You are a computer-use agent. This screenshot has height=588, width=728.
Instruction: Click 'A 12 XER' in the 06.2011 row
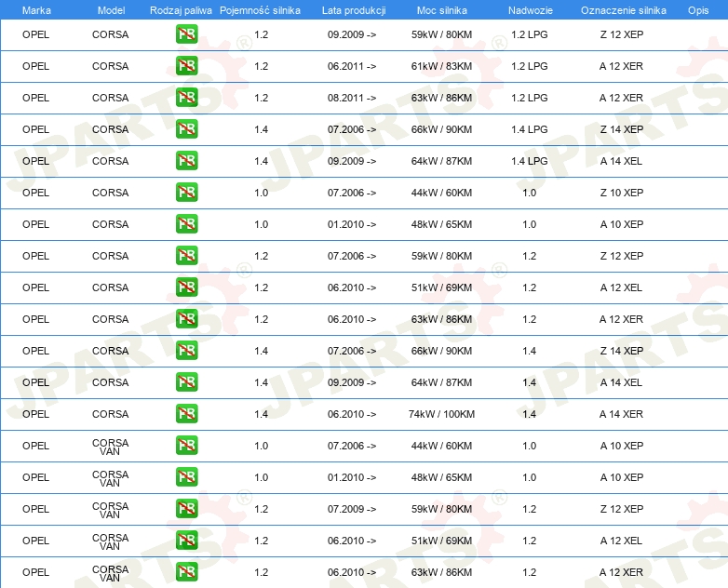click(x=621, y=66)
